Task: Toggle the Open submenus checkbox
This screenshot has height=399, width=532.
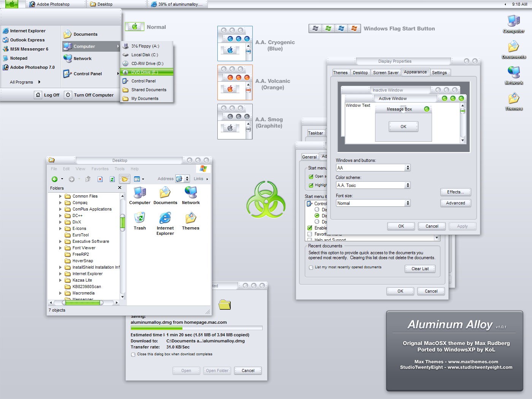Action: pos(311,176)
